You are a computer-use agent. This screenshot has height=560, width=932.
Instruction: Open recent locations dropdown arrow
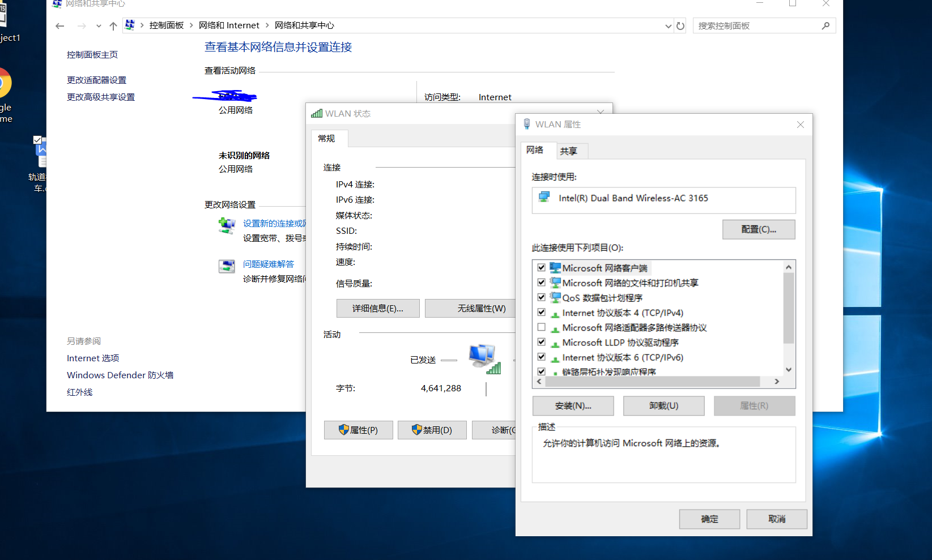pos(99,26)
